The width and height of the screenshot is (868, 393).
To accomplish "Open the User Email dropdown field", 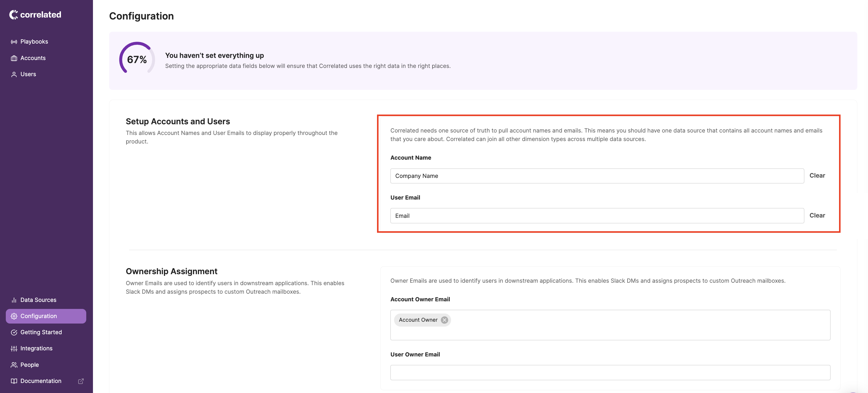I will (x=597, y=215).
